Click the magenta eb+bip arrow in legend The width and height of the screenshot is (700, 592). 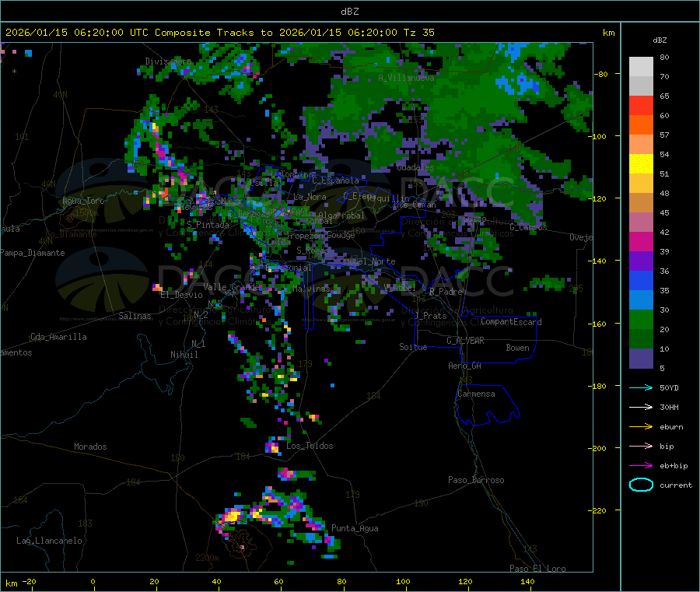click(x=641, y=465)
